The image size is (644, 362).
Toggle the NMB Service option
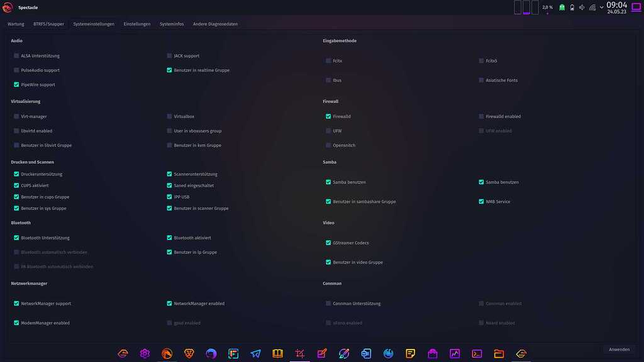(x=482, y=201)
